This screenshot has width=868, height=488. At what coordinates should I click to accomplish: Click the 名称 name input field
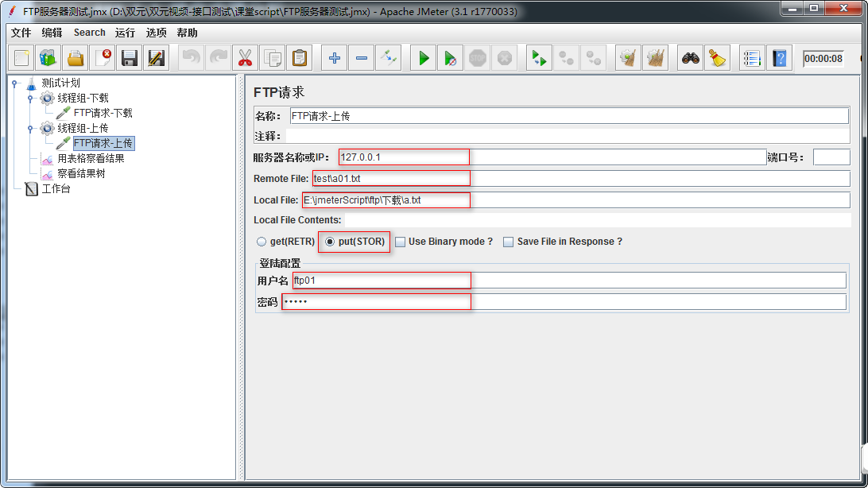point(569,116)
